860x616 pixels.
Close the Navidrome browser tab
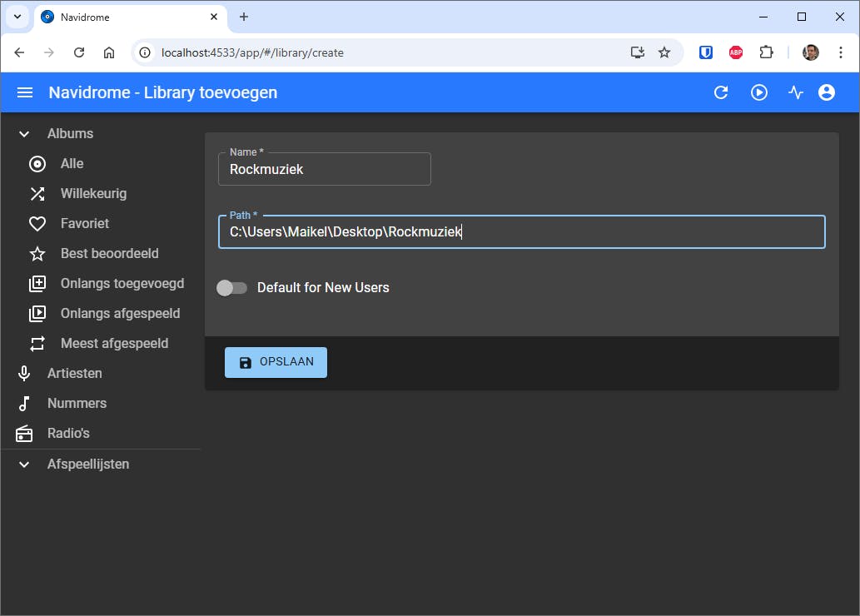pyautogui.click(x=214, y=17)
